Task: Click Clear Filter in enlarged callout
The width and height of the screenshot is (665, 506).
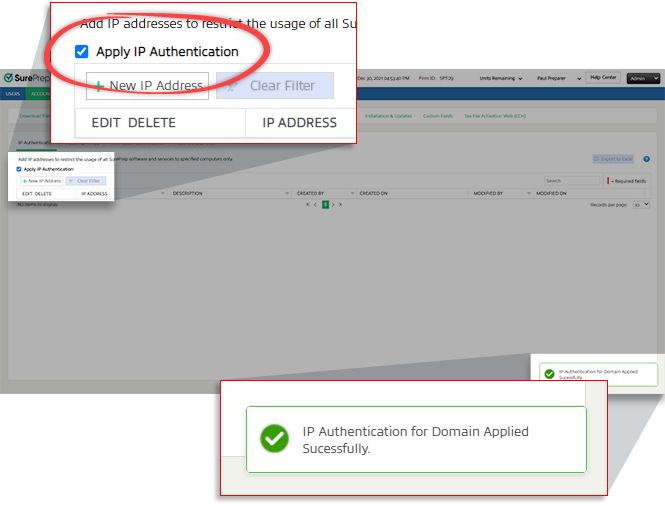Action: 275,86
